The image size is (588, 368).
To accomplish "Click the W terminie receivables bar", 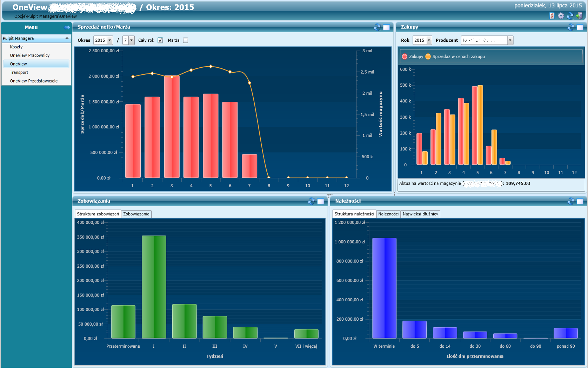I will [385, 288].
